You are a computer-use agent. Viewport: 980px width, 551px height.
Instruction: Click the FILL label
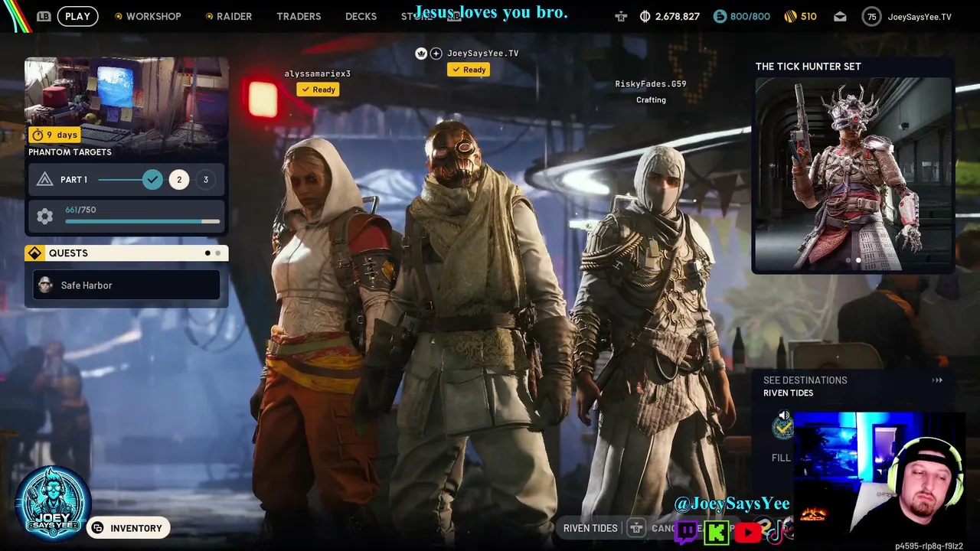coord(781,458)
